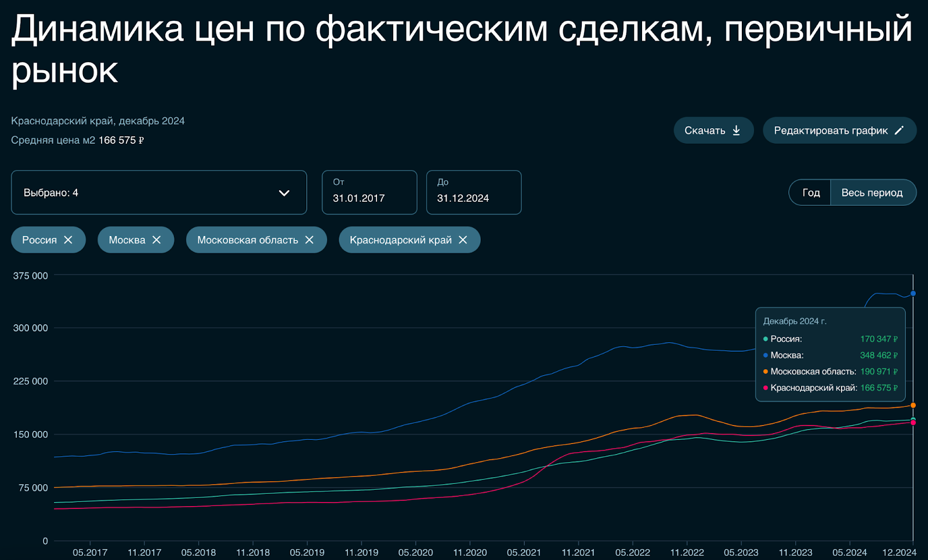
Task: Click the Редактировать график button label
Action: point(831,130)
